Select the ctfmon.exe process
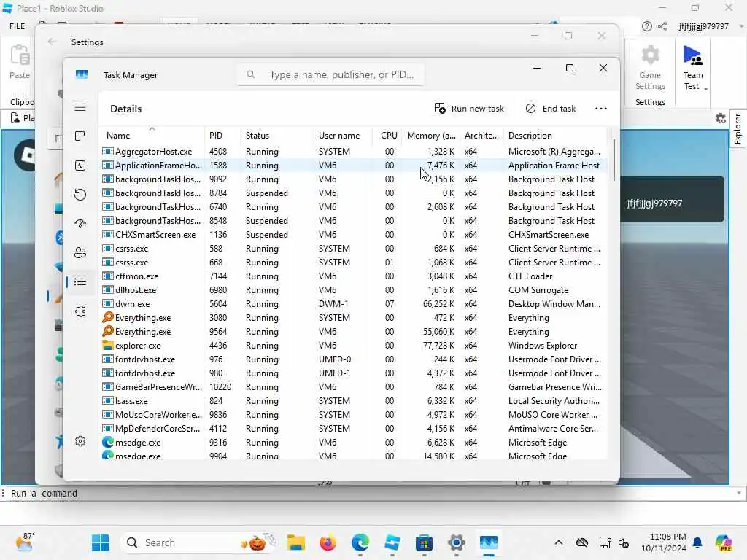 coord(354,276)
